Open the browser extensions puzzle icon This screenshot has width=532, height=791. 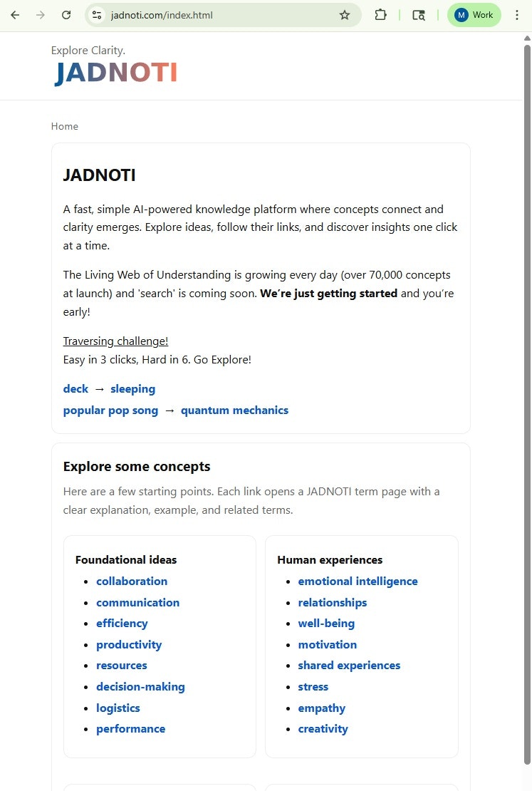click(x=380, y=15)
